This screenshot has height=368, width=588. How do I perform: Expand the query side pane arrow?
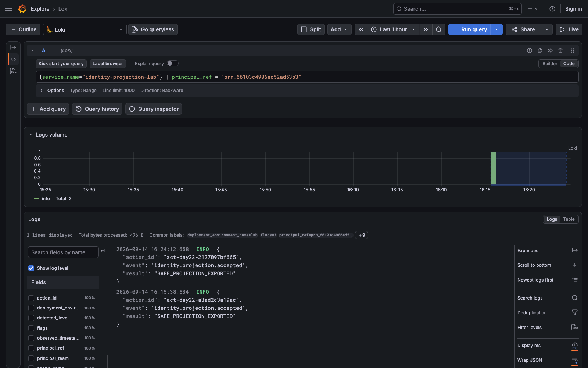click(x=13, y=47)
